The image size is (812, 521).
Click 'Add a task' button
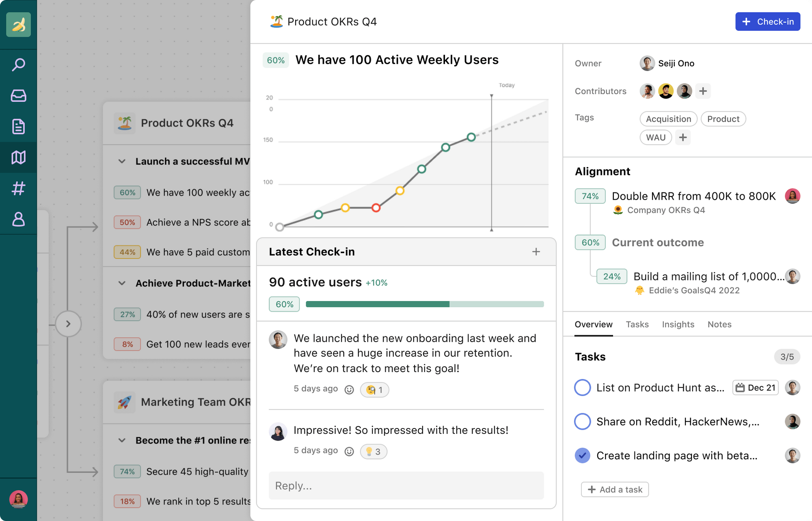(x=614, y=489)
